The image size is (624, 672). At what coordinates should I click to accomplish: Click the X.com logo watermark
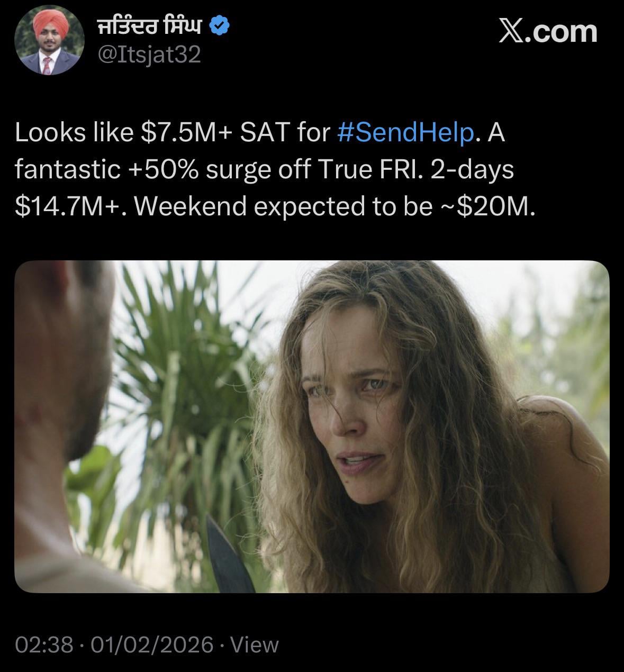[548, 32]
